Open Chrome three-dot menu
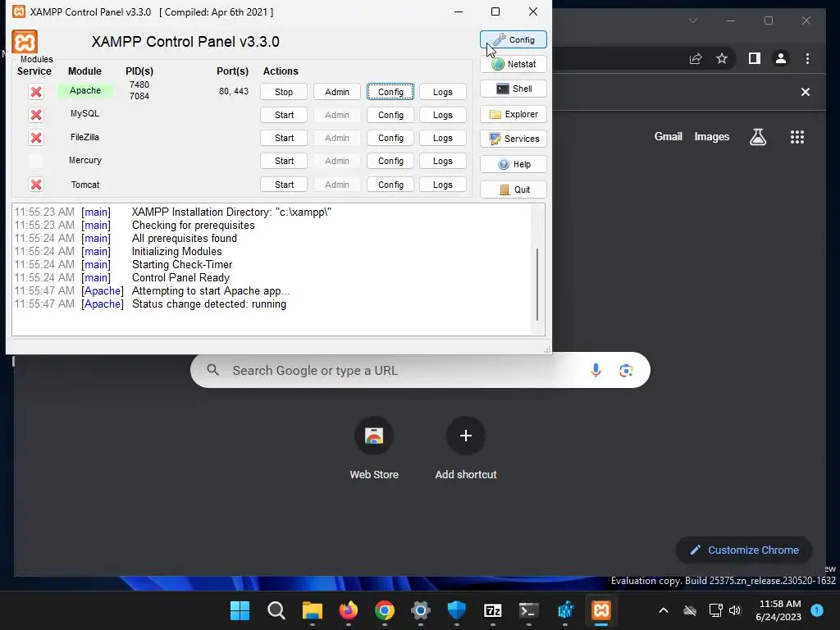Screen dimensions: 840x630 click(807, 58)
